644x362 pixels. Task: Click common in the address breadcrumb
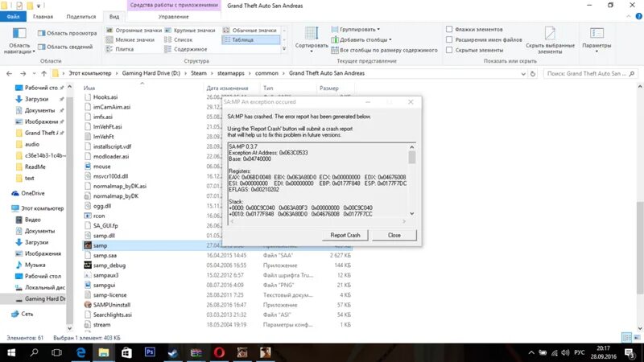tap(266, 73)
